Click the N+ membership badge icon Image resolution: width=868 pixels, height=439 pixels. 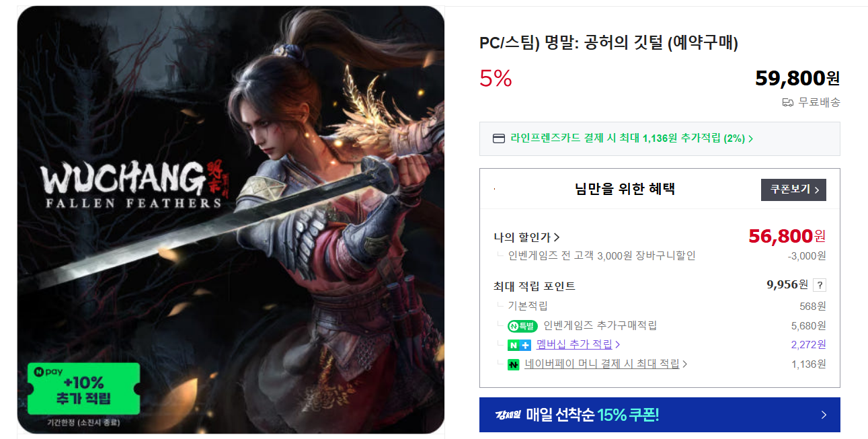point(519,345)
